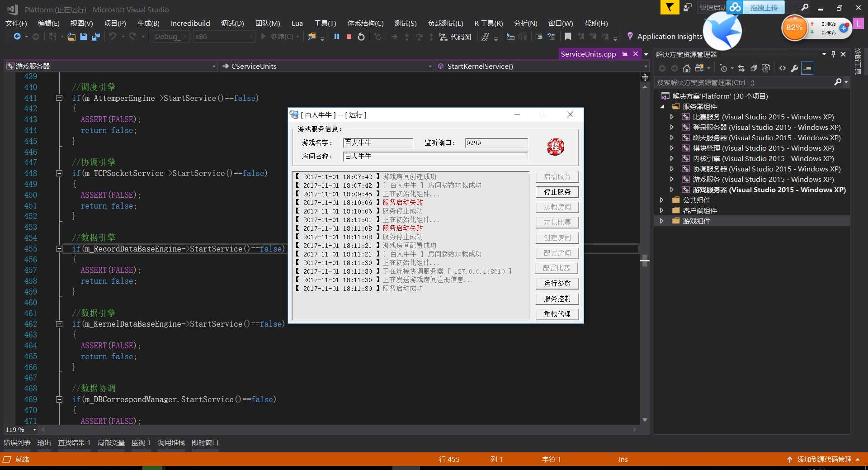868x470 pixels.
Task: Expand the 公共组件 folder
Action: click(662, 200)
